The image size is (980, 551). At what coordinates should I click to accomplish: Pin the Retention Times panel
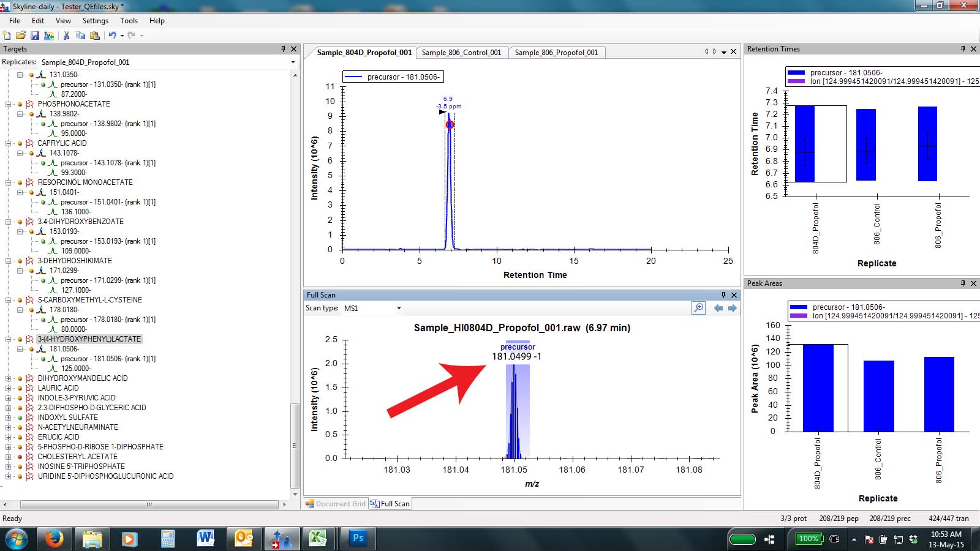pos(963,49)
